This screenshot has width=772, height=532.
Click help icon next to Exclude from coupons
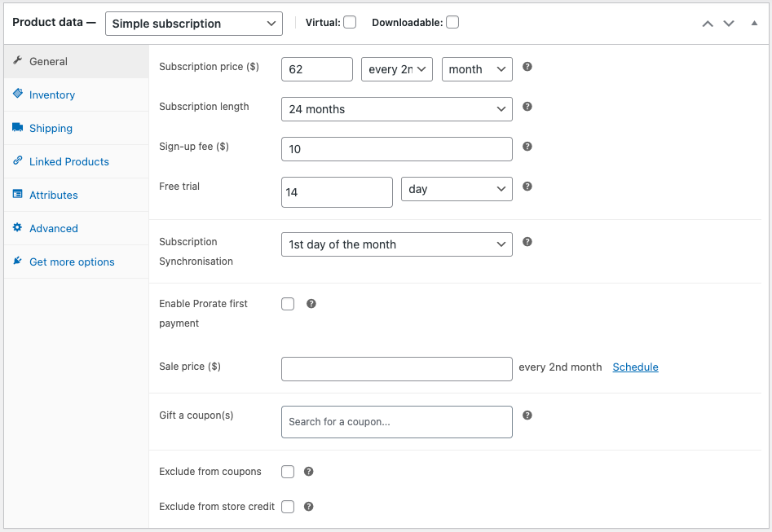point(308,472)
